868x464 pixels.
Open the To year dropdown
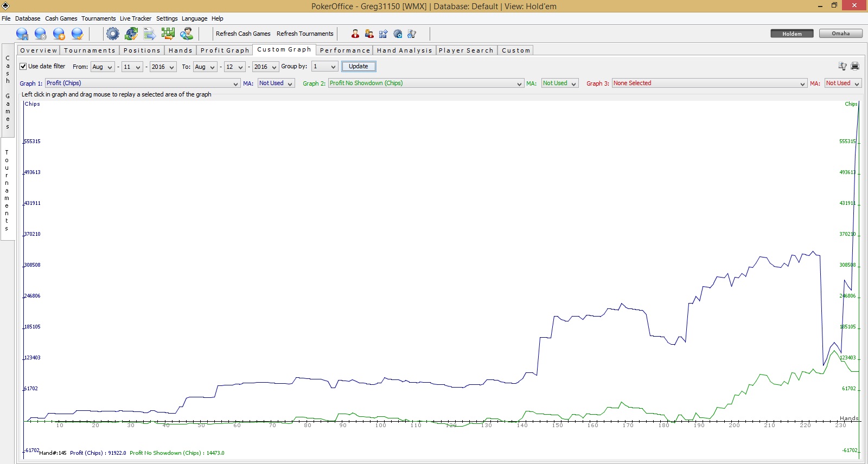[x=266, y=67]
